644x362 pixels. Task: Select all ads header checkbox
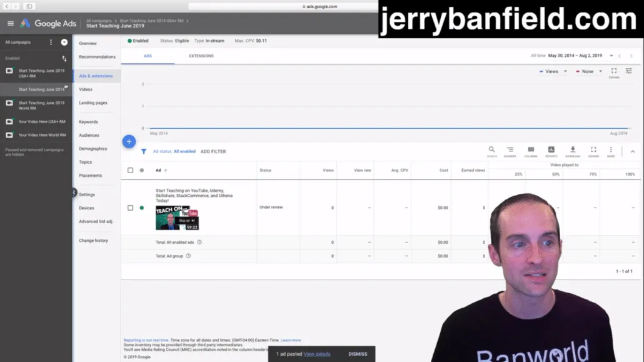click(x=130, y=170)
